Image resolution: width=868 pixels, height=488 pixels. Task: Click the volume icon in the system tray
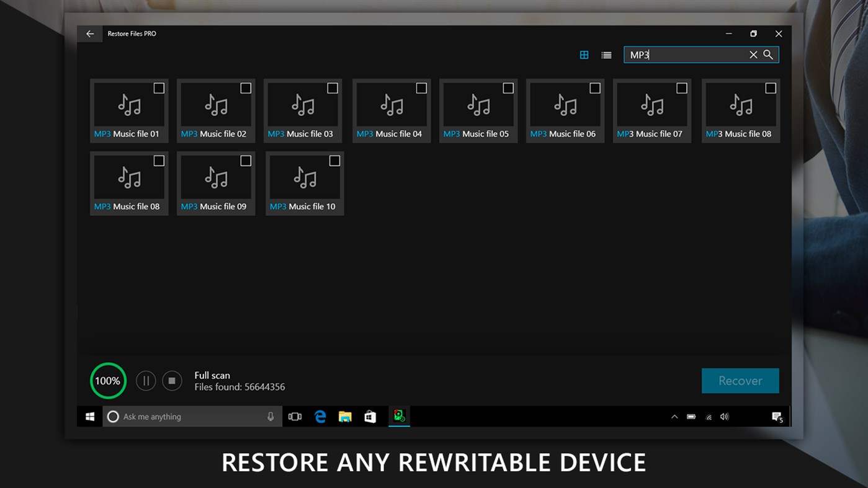[x=724, y=416]
